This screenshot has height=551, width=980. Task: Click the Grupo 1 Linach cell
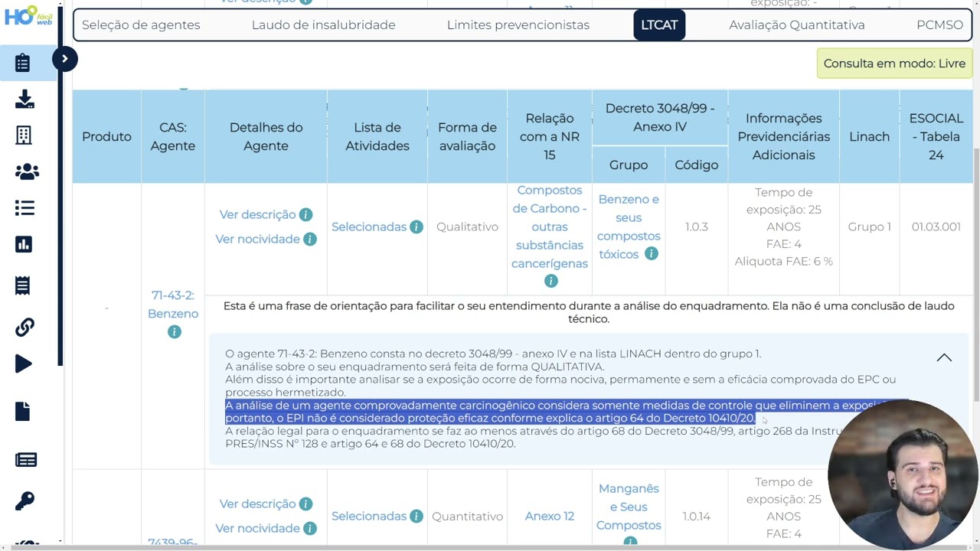870,227
